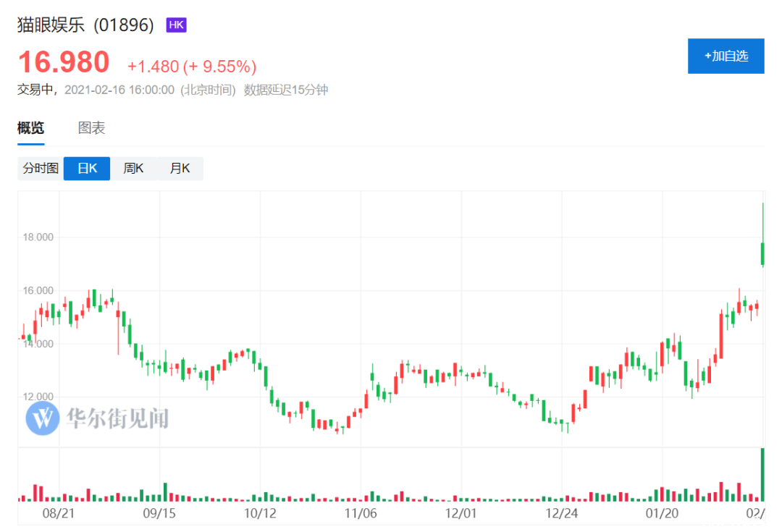Viewport: 782px width, 532px height.
Task: Click the +加自选 add to watchlist button
Action: tap(726, 56)
